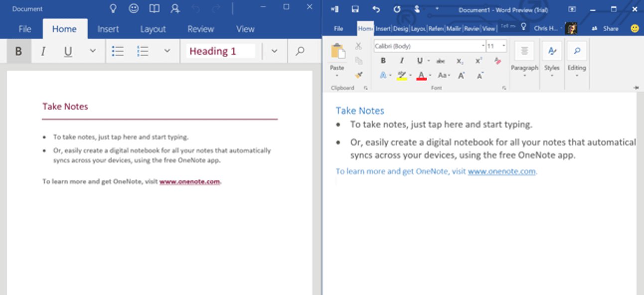Toggle Strikethrough in Word Preview ribbon
This screenshot has width=644, height=295.
click(441, 61)
